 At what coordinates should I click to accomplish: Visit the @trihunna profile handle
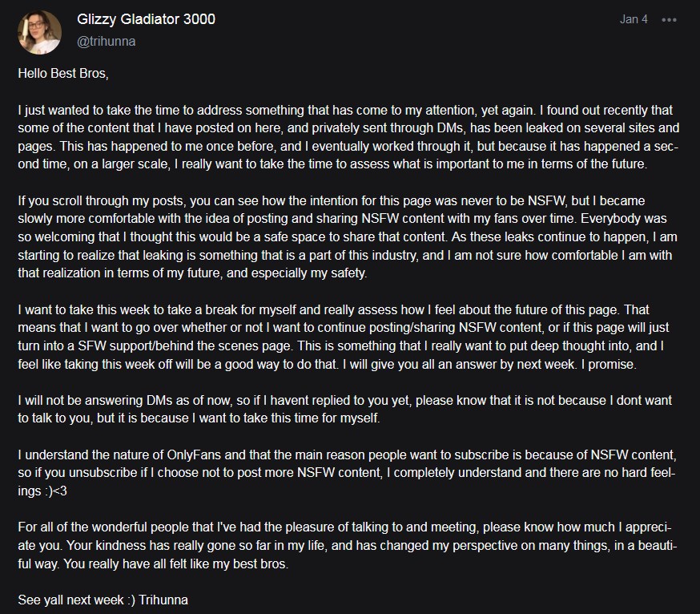click(x=107, y=42)
